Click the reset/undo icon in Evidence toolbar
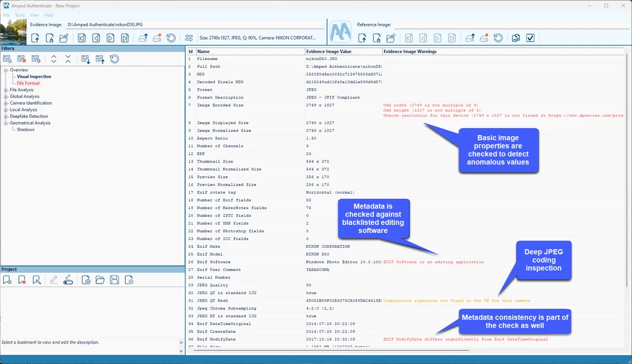Image resolution: width=632 pixels, height=364 pixels. 171,38
